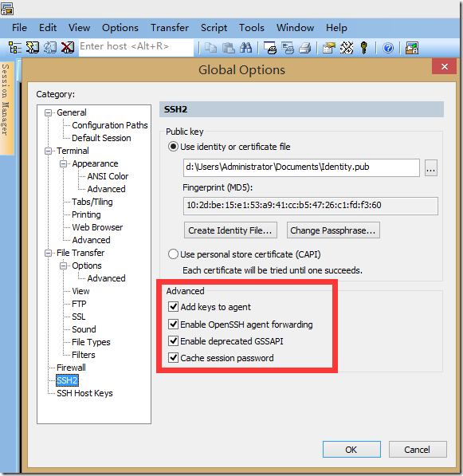The width and height of the screenshot is (463, 476).
Task: Select Web Browser in category tree
Action: tap(97, 227)
